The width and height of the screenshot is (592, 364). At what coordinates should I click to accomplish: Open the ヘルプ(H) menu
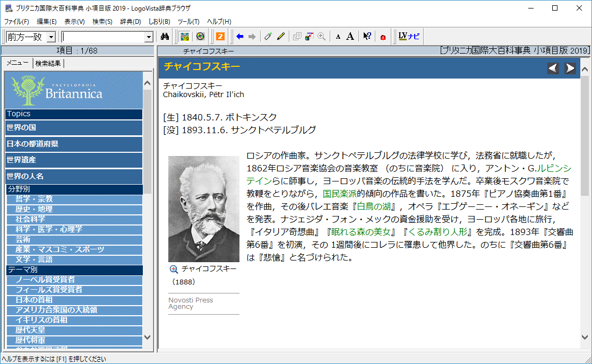pos(219,22)
